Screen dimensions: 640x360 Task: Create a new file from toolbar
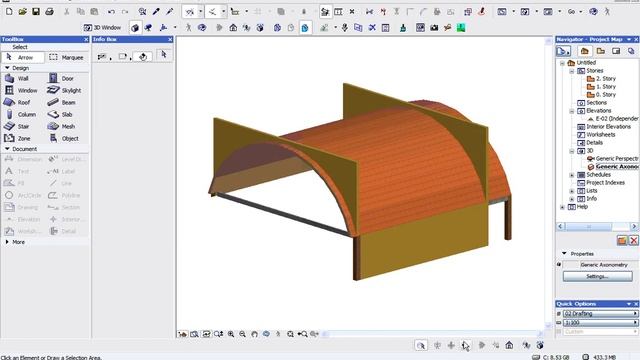point(9,12)
